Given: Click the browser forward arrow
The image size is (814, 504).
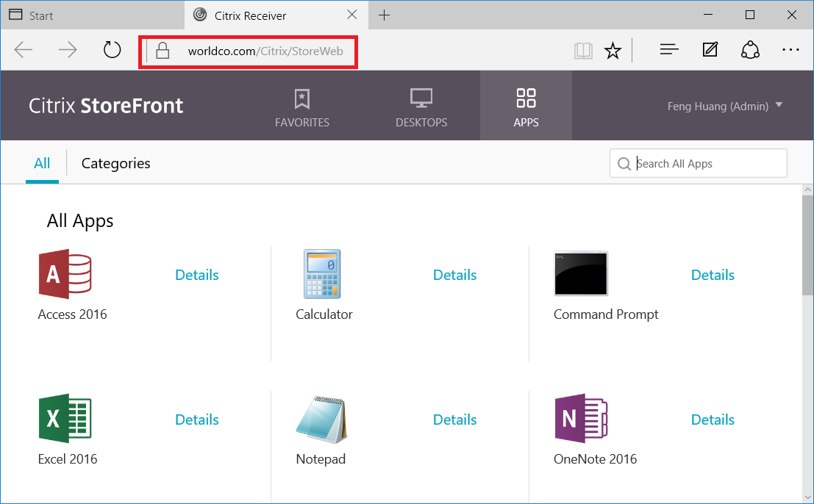Looking at the screenshot, I should (68, 50).
